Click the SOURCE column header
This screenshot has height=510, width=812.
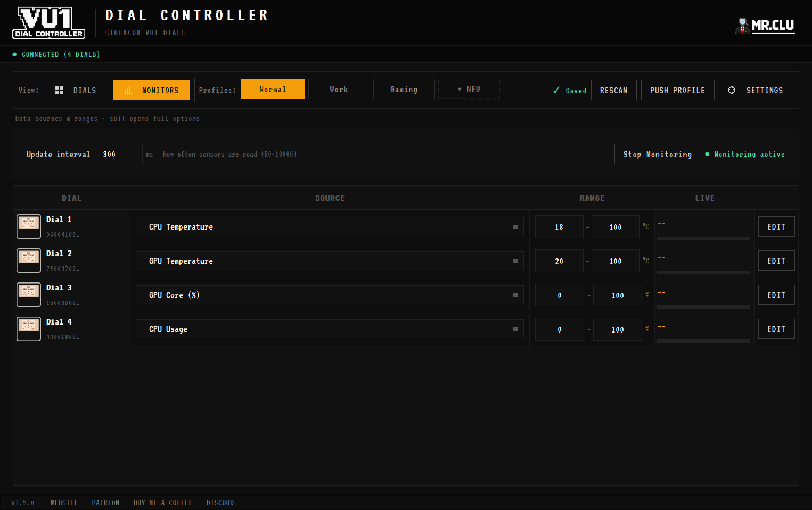(x=330, y=198)
